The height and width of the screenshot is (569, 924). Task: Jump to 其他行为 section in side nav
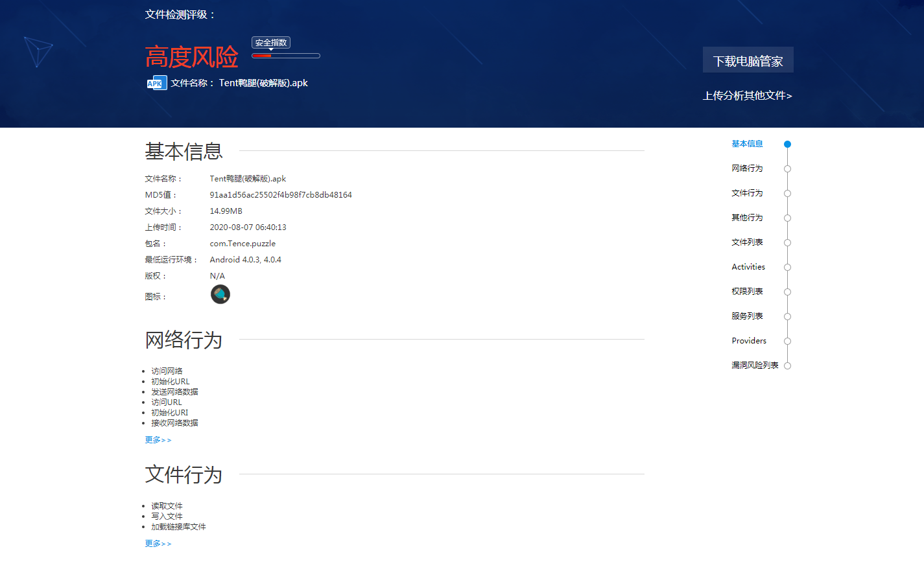click(x=747, y=218)
